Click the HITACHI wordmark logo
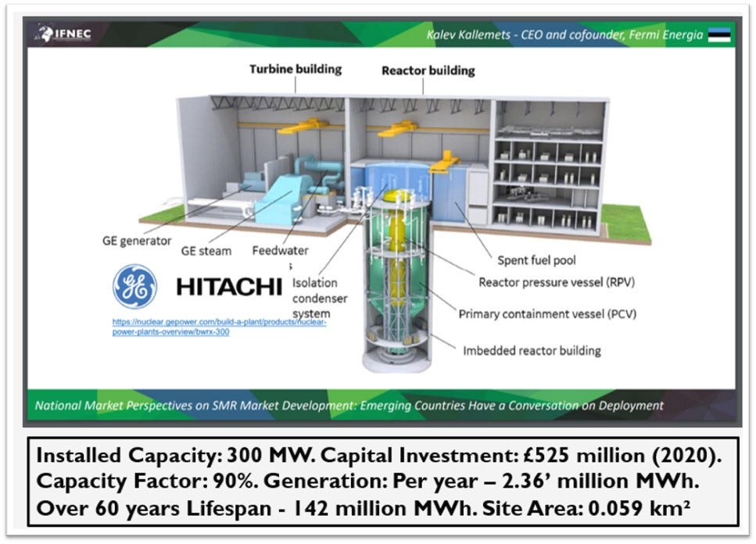 click(229, 287)
